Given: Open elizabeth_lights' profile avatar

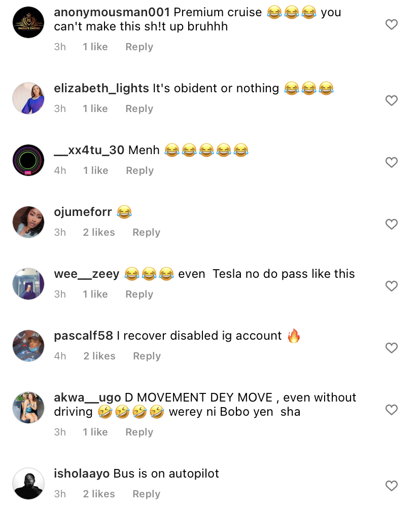Looking at the screenshot, I should tap(28, 98).
